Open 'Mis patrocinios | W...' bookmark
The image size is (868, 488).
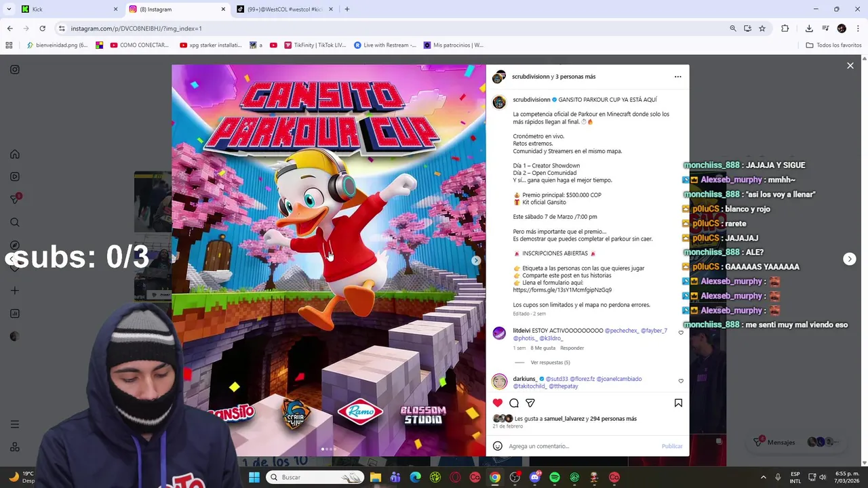click(453, 45)
